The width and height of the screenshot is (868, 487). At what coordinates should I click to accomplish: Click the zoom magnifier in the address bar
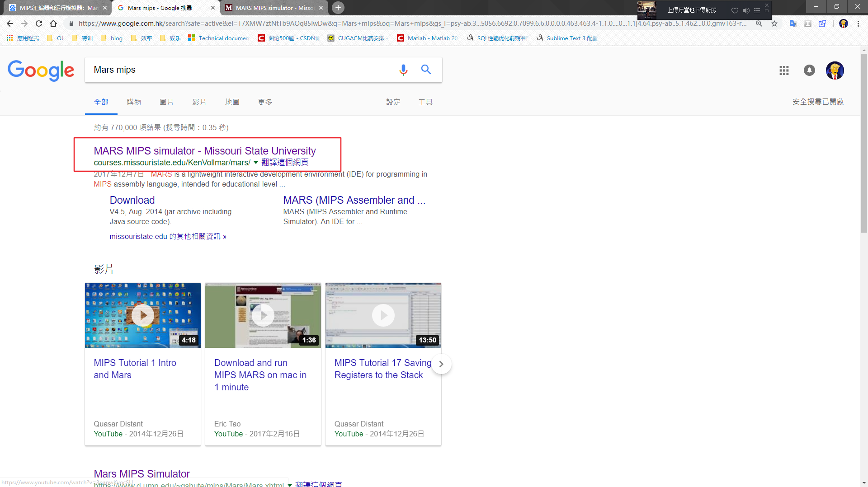[x=759, y=23]
